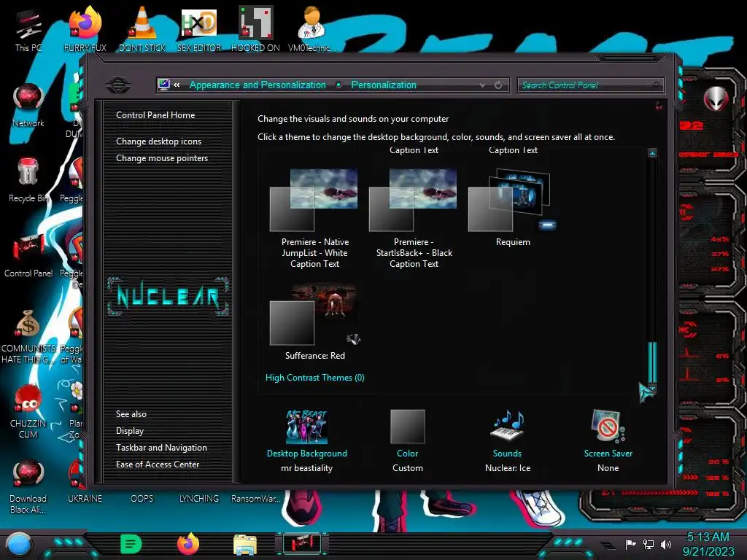747x560 pixels.
Task: Open Control Panel Home link
Action: pyautogui.click(x=155, y=114)
